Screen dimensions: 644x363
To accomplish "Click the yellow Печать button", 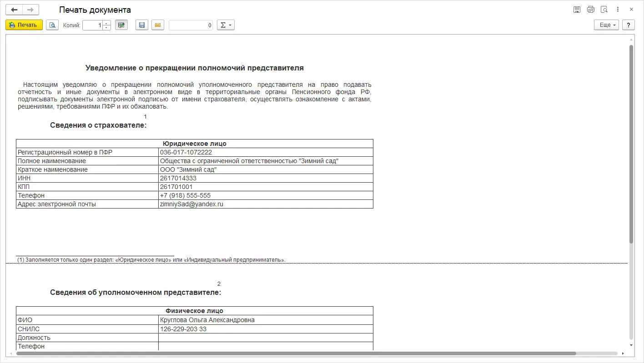I will tap(24, 25).
